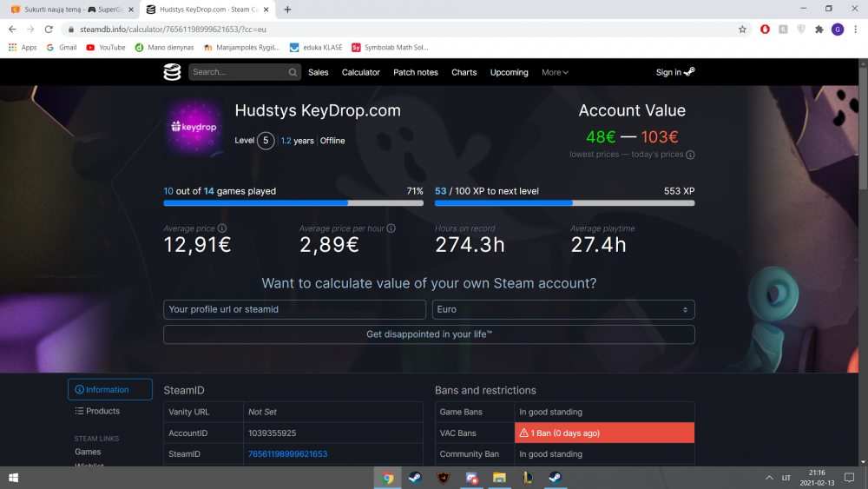
Task: Open Symbolab Math Sol... bookmark
Action: pyautogui.click(x=391, y=48)
